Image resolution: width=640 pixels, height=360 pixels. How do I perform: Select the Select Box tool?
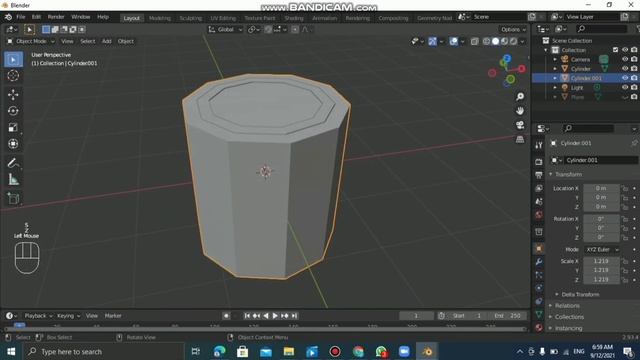coord(13,60)
